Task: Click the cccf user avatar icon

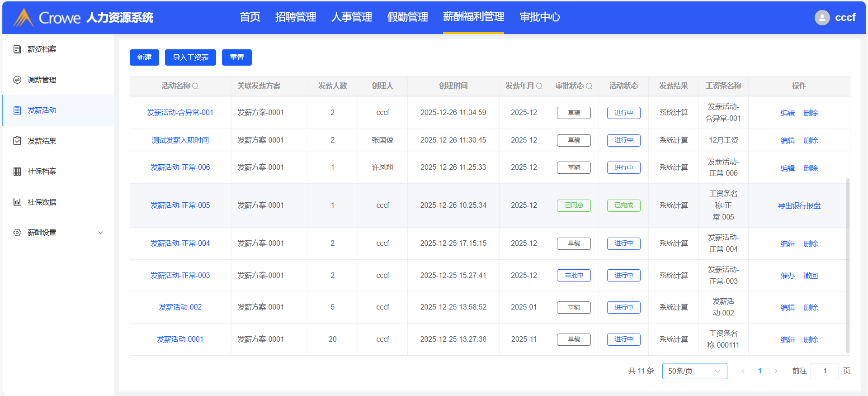Action: [x=822, y=18]
